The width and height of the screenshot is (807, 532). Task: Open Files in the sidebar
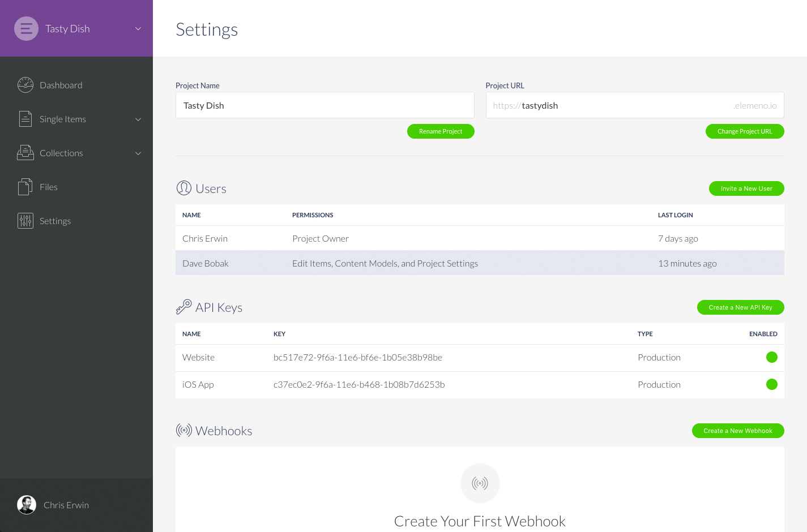pyautogui.click(x=49, y=187)
